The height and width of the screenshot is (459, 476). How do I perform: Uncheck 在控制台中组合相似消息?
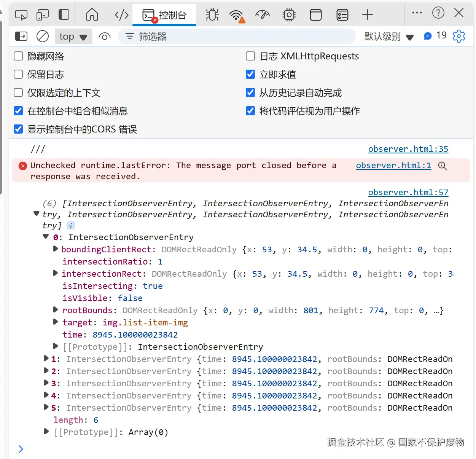[18, 111]
